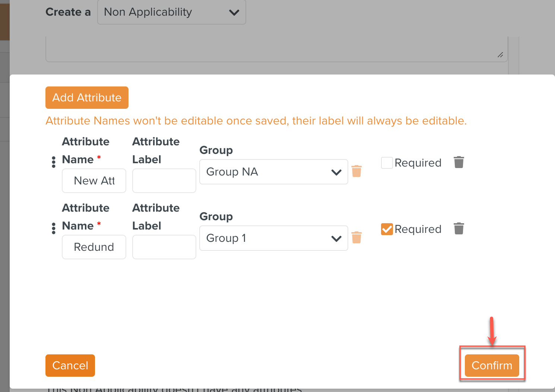Click orange trash icon beside Group 1
This screenshot has width=555, height=392.
pos(356,237)
